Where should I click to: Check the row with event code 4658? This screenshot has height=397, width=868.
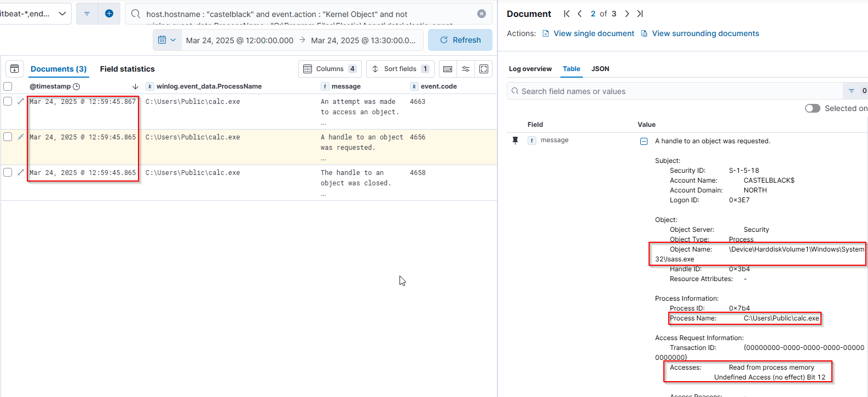point(8,172)
